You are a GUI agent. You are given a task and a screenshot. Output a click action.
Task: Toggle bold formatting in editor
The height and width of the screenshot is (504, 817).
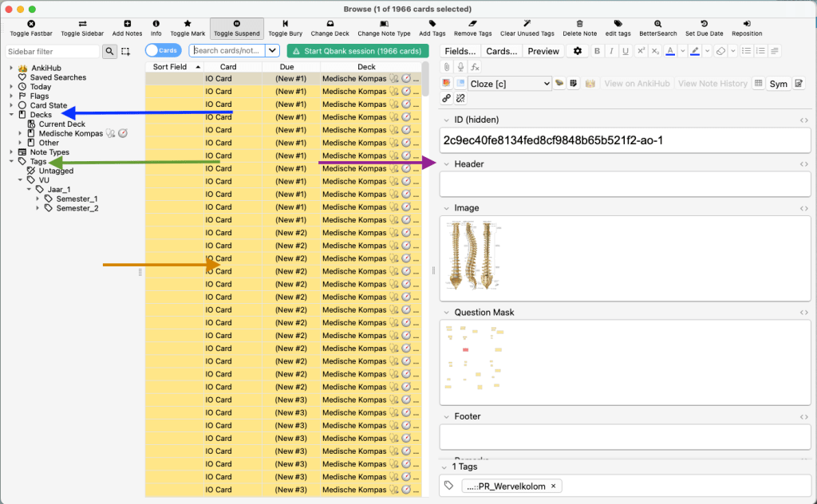[x=597, y=51]
